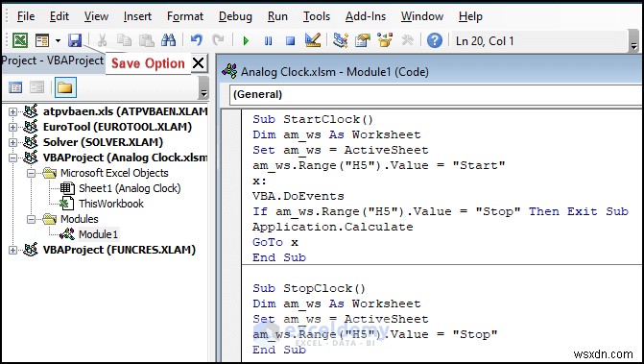The width and height of the screenshot is (644, 364).
Task: Select EuroTool (EUROTOOL.XLAM) project
Action: (x=117, y=127)
